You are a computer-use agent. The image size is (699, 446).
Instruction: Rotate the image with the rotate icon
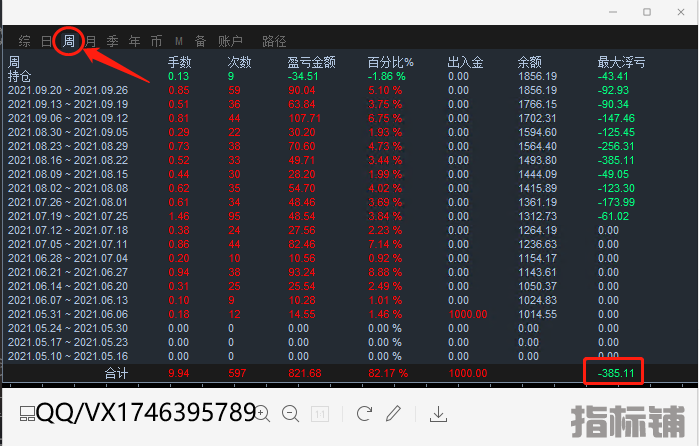(364, 413)
